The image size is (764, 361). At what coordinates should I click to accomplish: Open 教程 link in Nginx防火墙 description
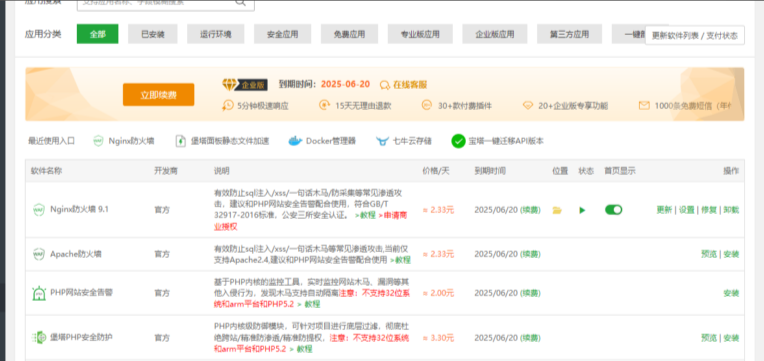coord(365,215)
